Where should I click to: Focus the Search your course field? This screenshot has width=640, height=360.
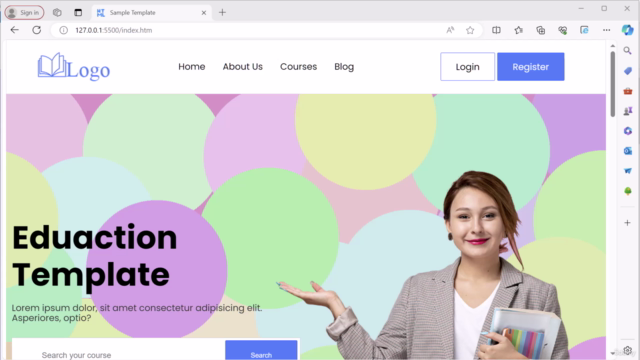pyautogui.click(x=119, y=350)
